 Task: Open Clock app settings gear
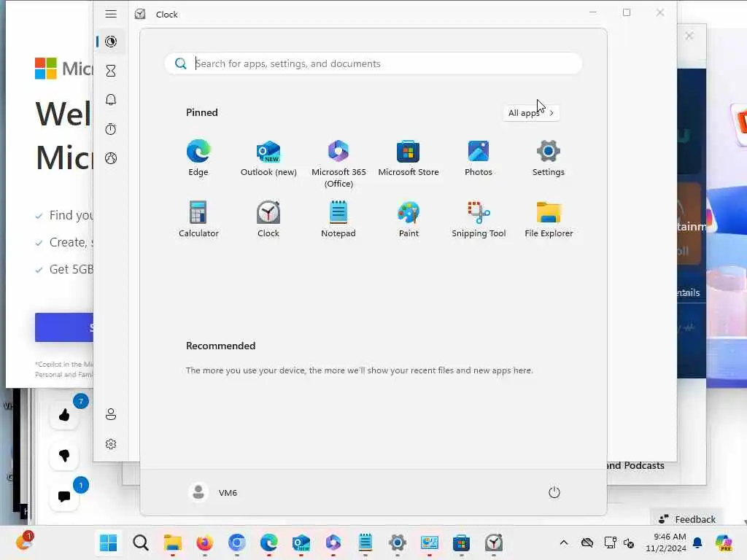(111, 444)
